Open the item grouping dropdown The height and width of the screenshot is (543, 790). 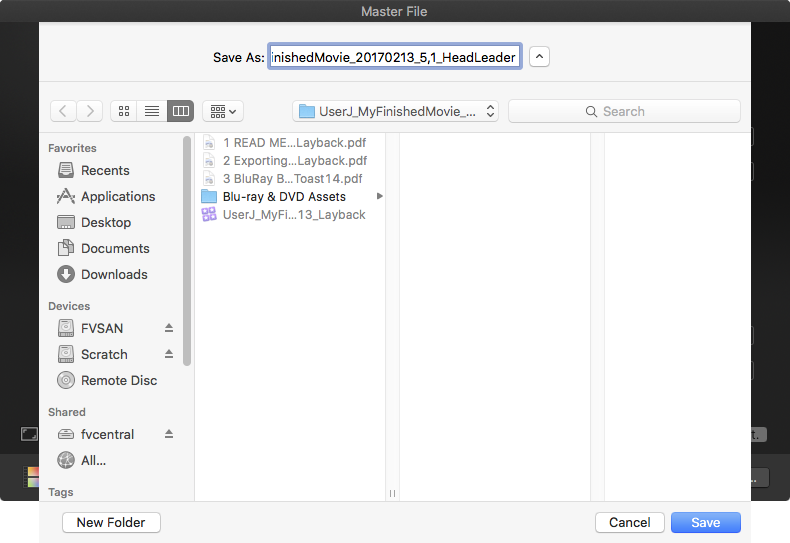(x=223, y=111)
